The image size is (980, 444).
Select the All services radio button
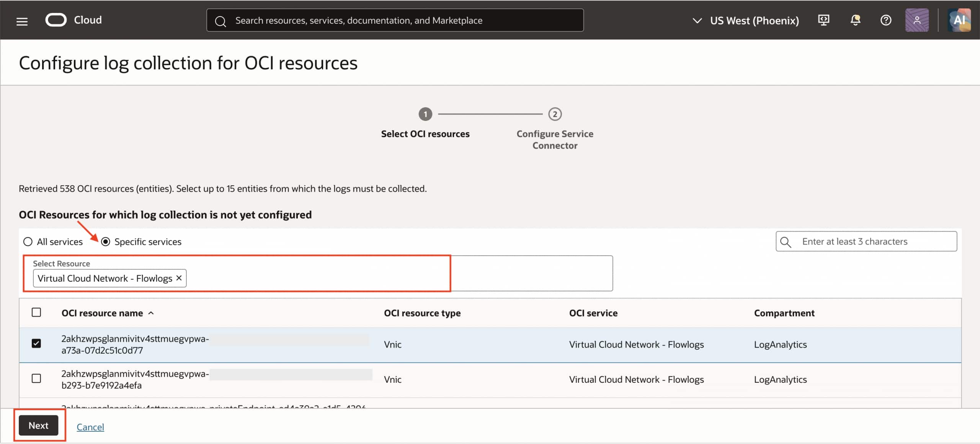coord(28,242)
